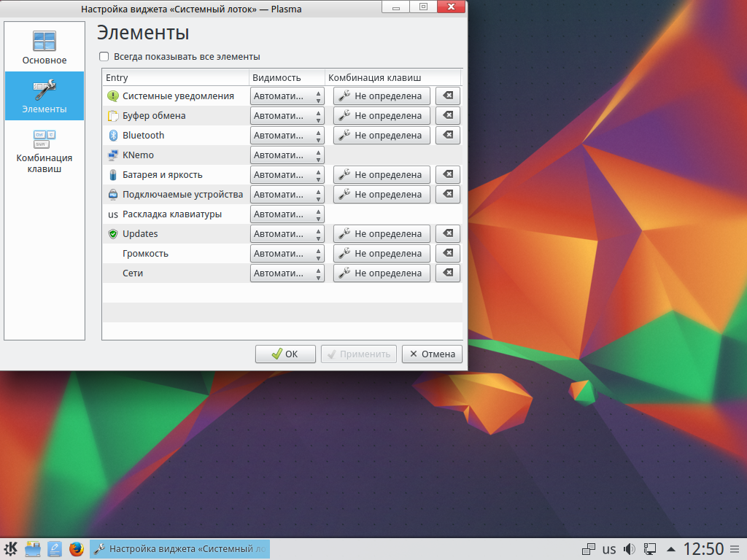The image size is (747, 560).
Task: Click the Updates shield icon
Action: [113, 234]
